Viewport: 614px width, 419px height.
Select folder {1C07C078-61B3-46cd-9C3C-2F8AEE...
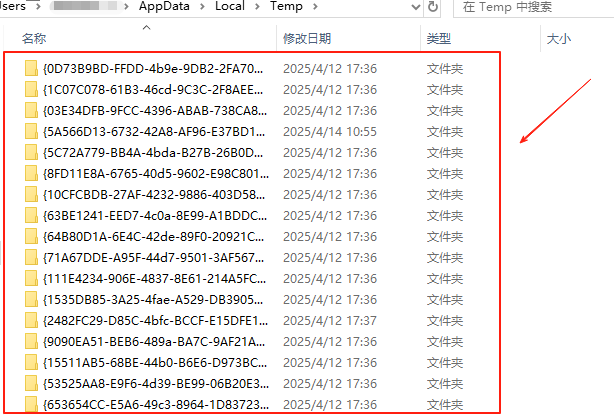[x=153, y=90]
